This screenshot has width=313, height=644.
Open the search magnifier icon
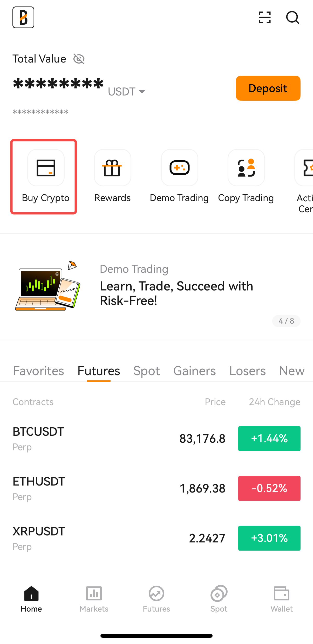pyautogui.click(x=293, y=17)
